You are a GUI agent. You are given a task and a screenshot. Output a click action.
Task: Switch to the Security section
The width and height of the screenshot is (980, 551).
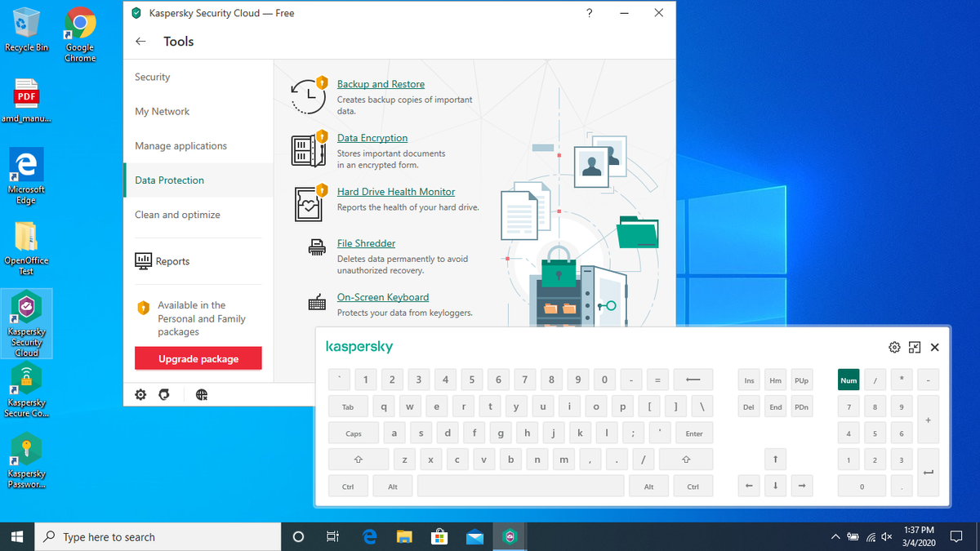[152, 77]
